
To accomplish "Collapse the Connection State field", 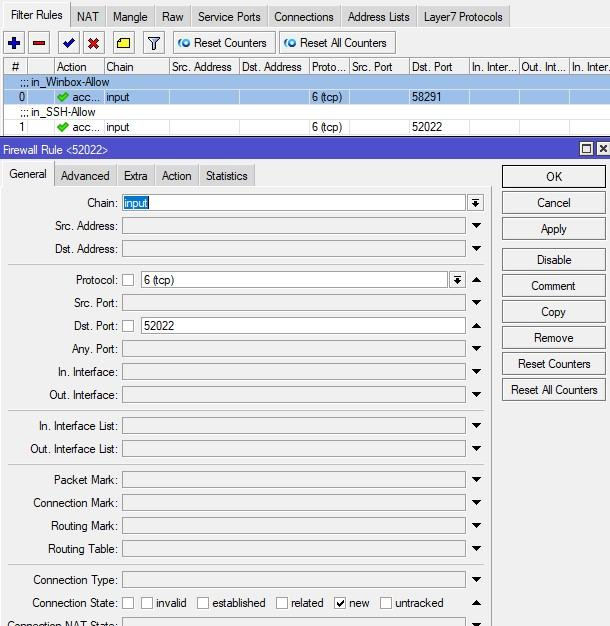I will [476, 603].
